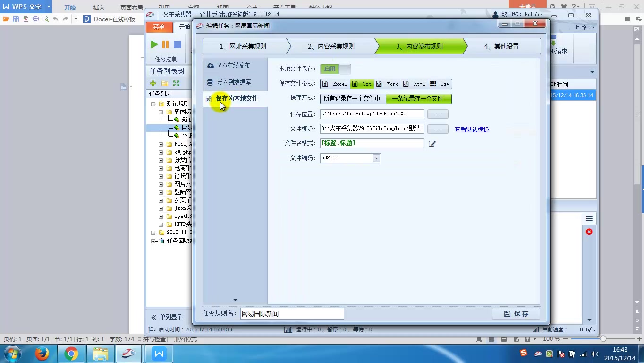Image resolution: width=644 pixels, height=363 pixels.
Task: Click the folder icon in task tree toolbar
Action: [x=165, y=83]
